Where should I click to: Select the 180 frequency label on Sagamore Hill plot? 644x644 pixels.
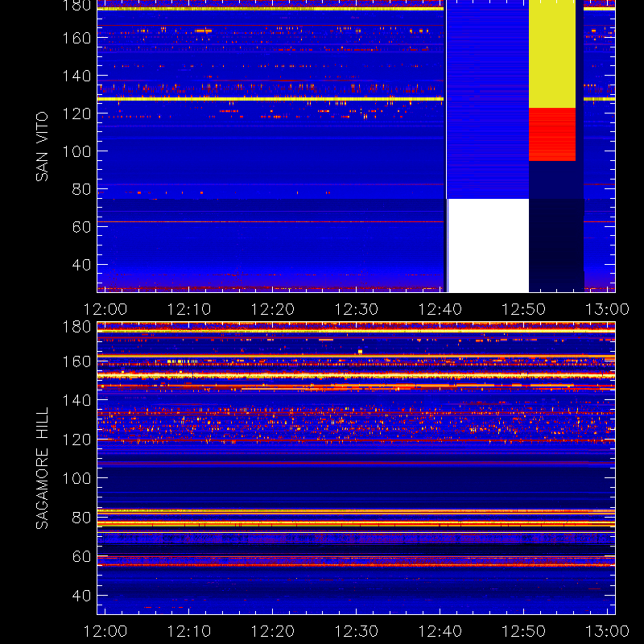tap(76, 327)
